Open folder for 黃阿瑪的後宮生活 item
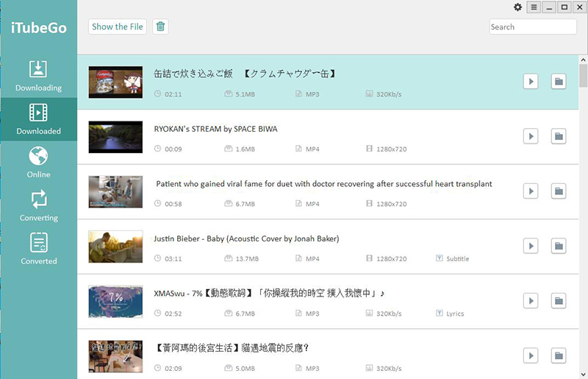The width and height of the screenshot is (588, 379). 559,355
